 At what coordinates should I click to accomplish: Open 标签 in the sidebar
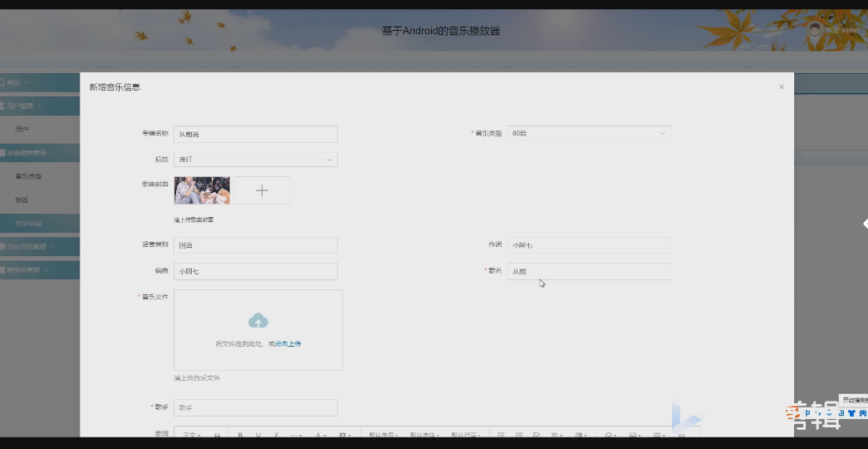(x=22, y=200)
